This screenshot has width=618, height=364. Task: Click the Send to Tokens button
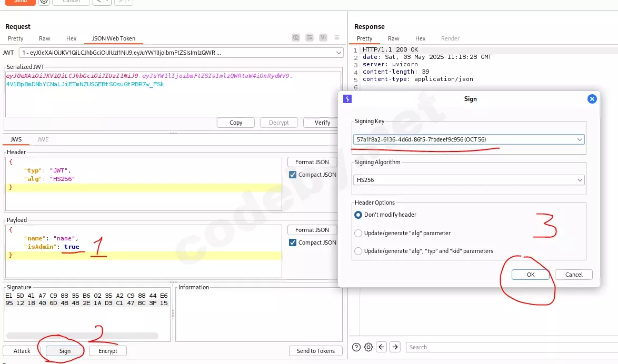pos(316,351)
